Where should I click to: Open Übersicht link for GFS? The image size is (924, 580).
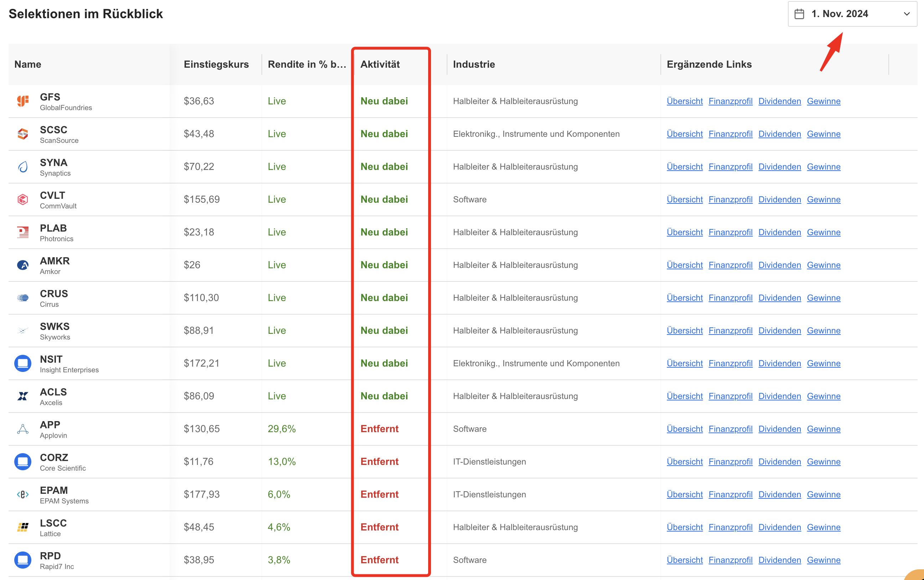pos(684,101)
